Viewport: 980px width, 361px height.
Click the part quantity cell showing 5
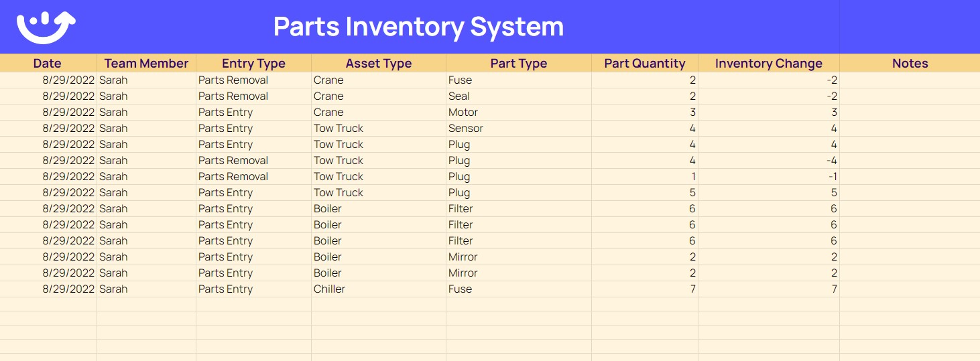(645, 193)
